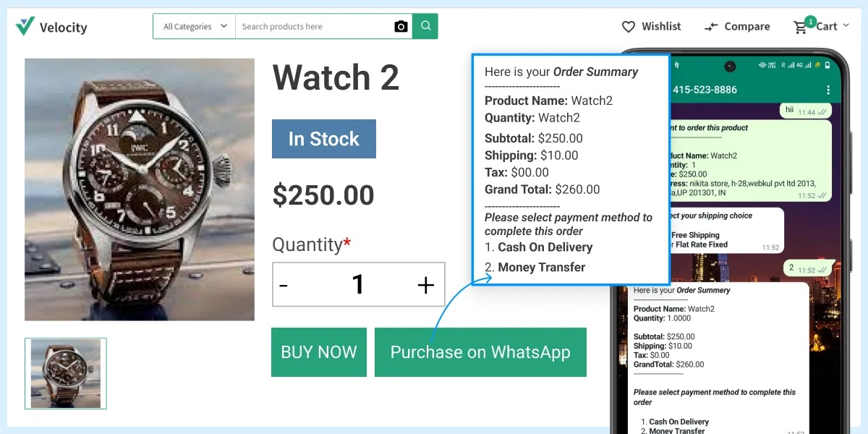This screenshot has width=868, height=434.
Task: Click the quantity value field
Action: tap(358, 284)
